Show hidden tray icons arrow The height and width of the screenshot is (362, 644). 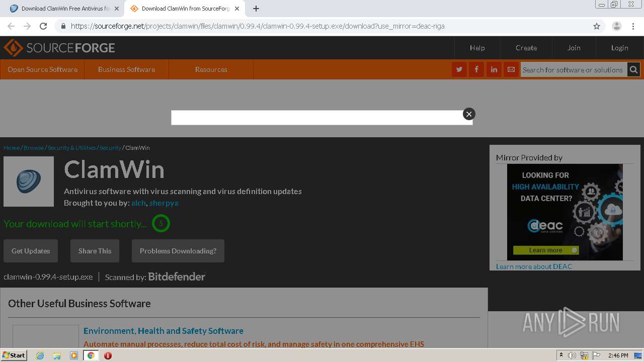[x=561, y=355]
